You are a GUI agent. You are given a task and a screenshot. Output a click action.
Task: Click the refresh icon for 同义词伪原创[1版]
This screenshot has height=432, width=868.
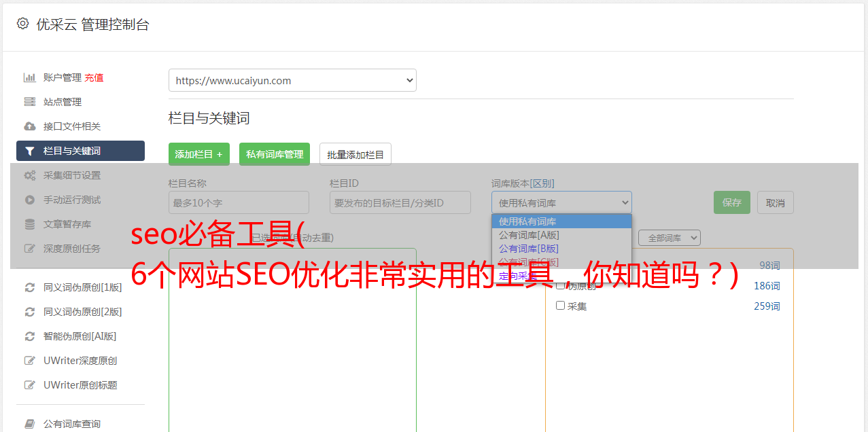[29, 287]
